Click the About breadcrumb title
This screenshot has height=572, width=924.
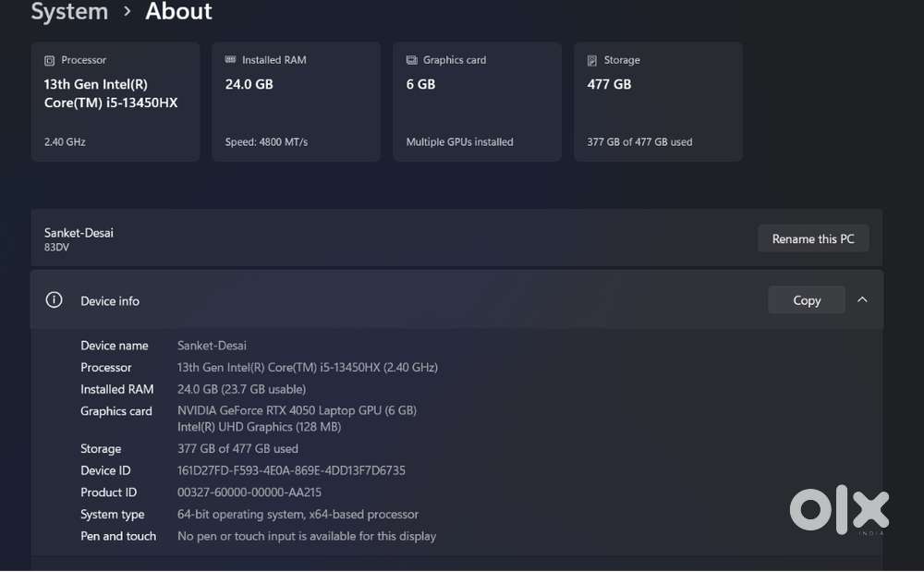point(178,11)
